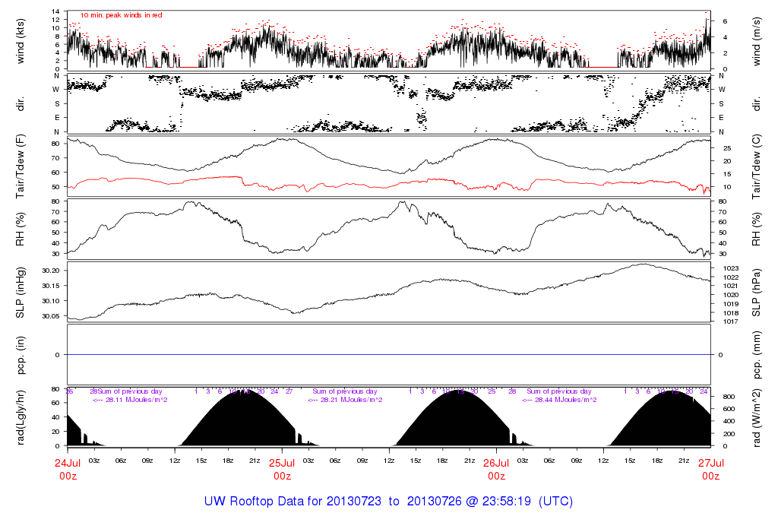
Task: Click the rad (W/m^2) axis label
Action: (756, 417)
